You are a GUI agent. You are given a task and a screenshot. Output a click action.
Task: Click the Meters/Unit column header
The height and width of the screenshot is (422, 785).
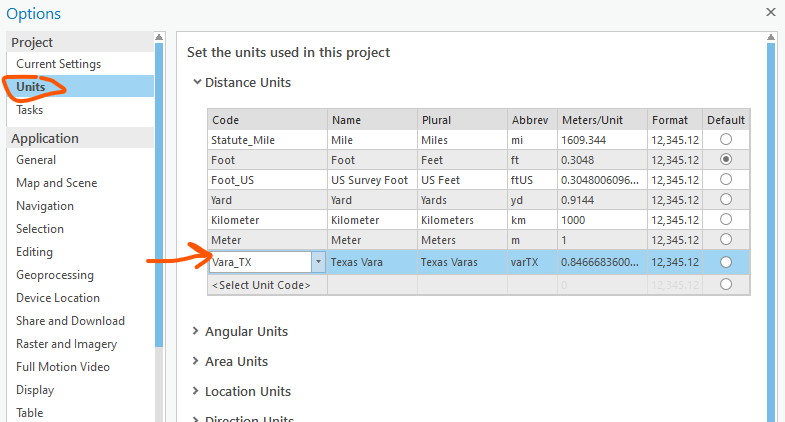coord(593,120)
